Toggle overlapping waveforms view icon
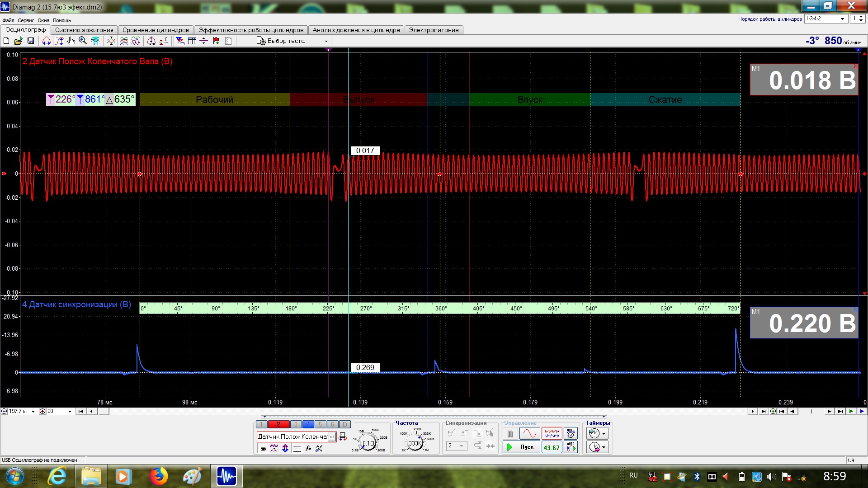This screenshot has width=868, height=488. (136, 41)
